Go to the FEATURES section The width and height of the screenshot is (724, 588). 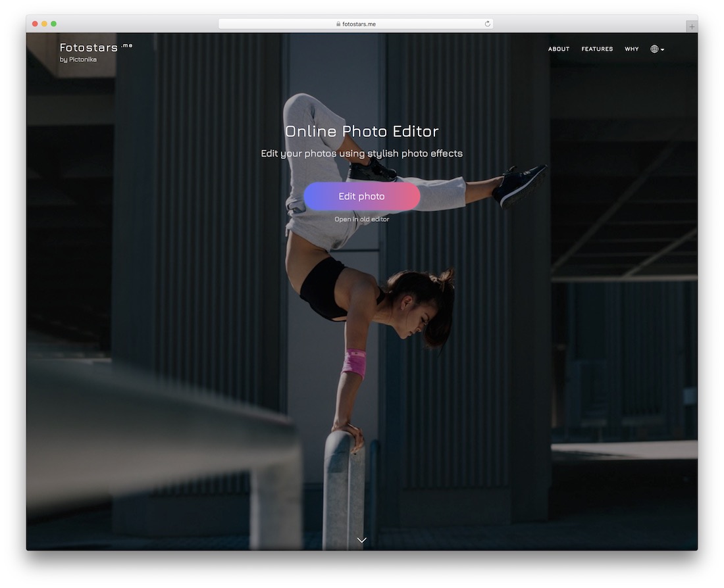597,49
